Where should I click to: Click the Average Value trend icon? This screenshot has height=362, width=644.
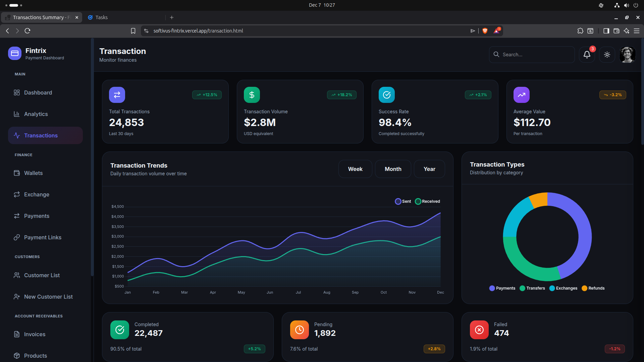tap(522, 95)
